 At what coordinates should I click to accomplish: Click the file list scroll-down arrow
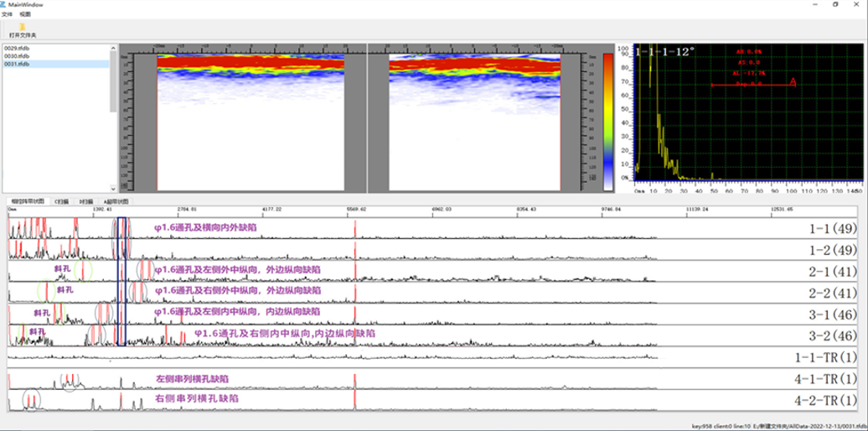tap(113, 189)
